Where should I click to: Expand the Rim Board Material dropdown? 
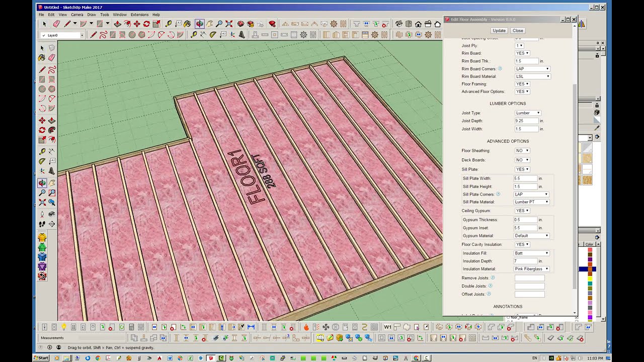pyautogui.click(x=532, y=76)
